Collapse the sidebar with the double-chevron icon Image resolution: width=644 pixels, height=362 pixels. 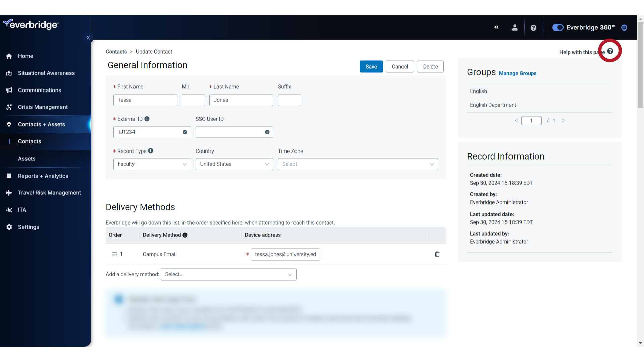pos(88,38)
